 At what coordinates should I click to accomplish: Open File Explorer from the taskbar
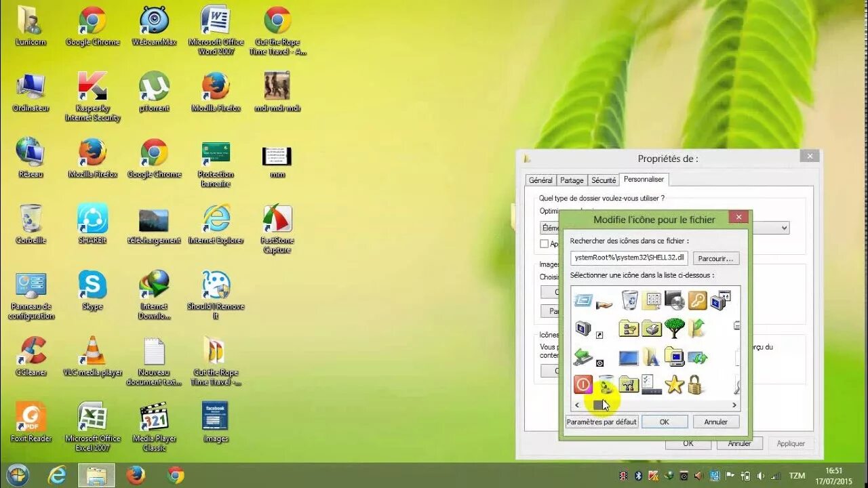(x=96, y=475)
